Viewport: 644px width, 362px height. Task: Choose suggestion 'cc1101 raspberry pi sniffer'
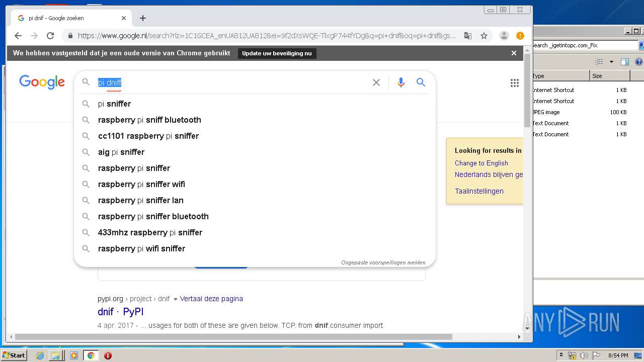[255, 136]
